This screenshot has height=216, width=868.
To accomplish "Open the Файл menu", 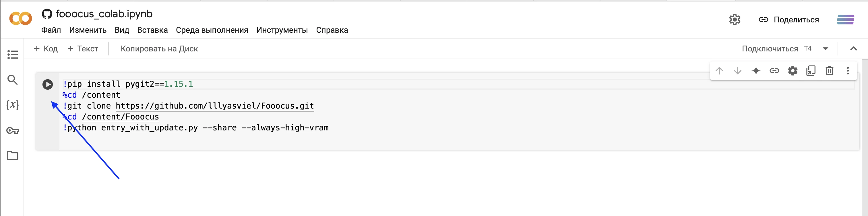I will [x=51, y=30].
